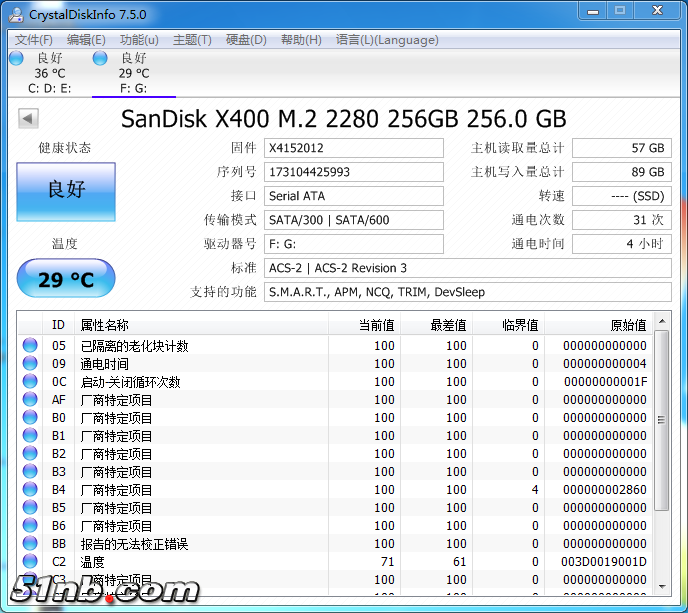
Task: Click status orb for attribute B5
Action: point(30,507)
